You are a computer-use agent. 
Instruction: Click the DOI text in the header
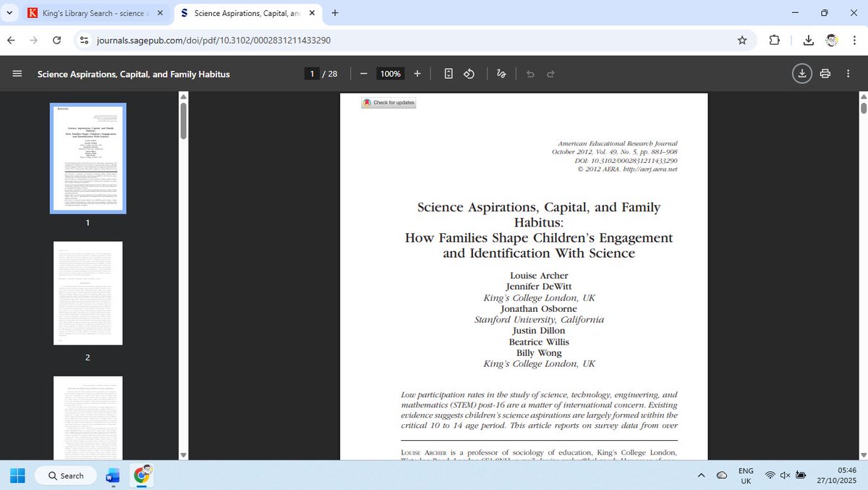[x=626, y=160]
